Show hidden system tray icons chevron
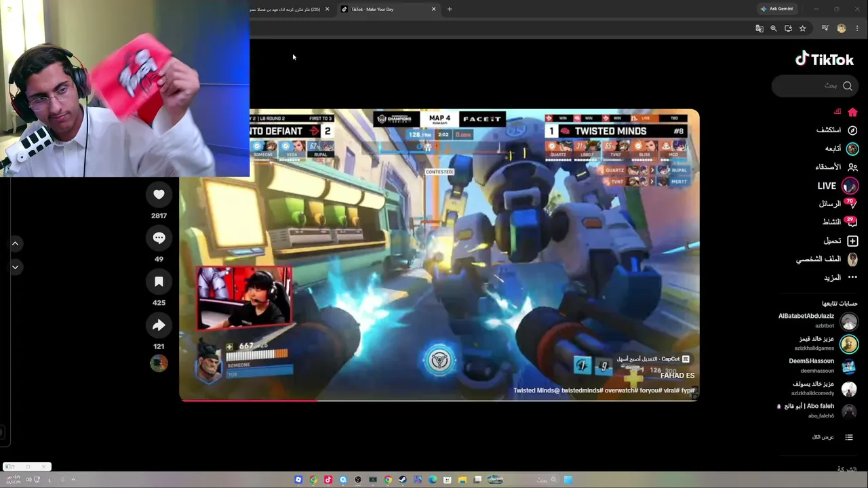 73,480
